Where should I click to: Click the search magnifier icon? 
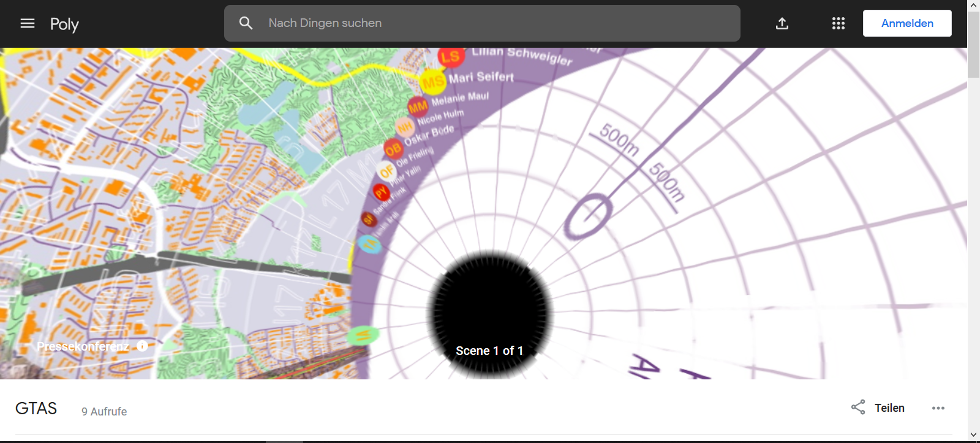coord(246,23)
